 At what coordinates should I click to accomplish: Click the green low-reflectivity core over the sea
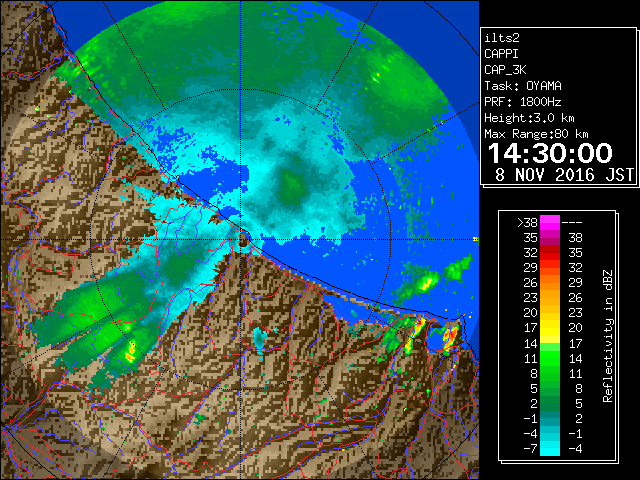[292, 187]
